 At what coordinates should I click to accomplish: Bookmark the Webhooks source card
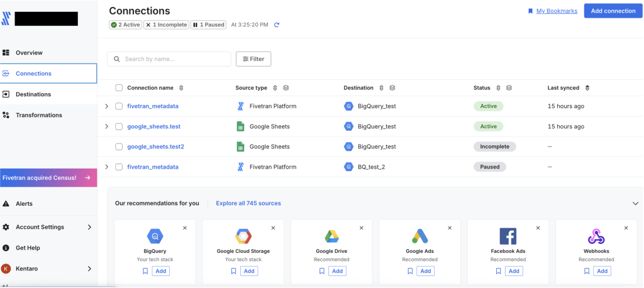[x=586, y=271]
